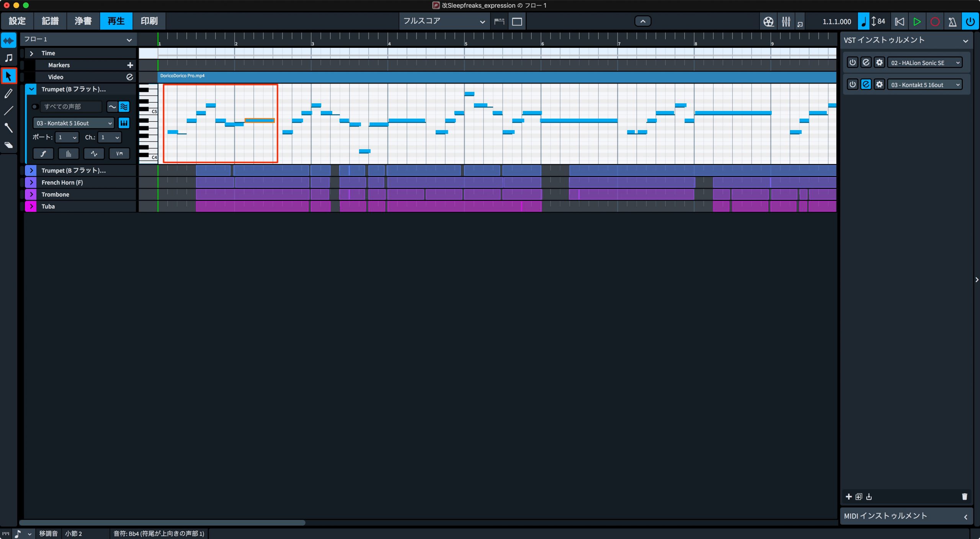980x539 pixels.
Task: Open track's 03 - Kontakt 5 16out dropdown
Action: pyautogui.click(x=73, y=123)
